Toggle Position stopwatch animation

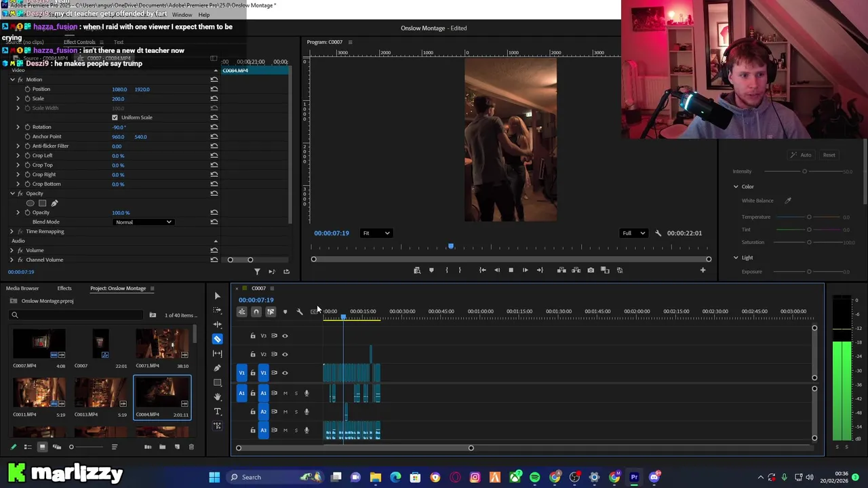click(27, 89)
